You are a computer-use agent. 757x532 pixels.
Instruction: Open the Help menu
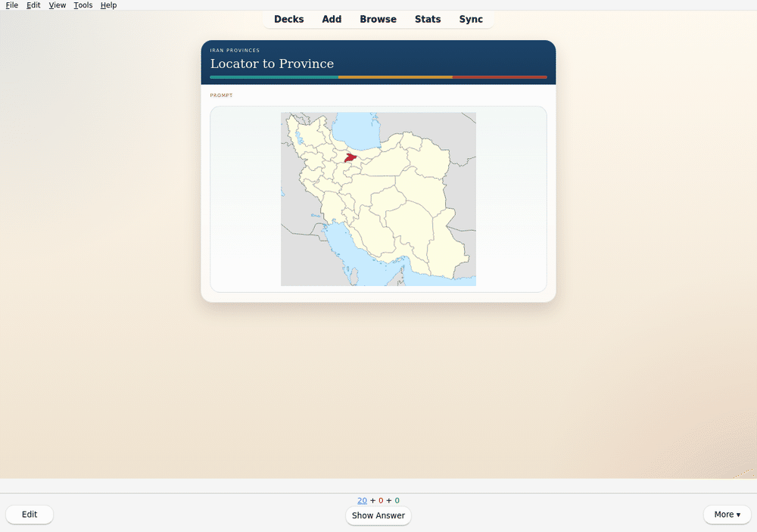[108, 5]
